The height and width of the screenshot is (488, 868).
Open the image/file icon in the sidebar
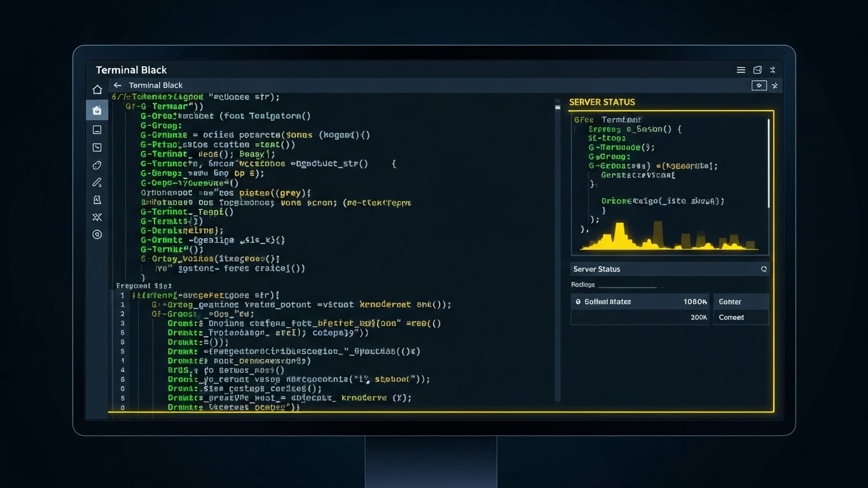97,199
